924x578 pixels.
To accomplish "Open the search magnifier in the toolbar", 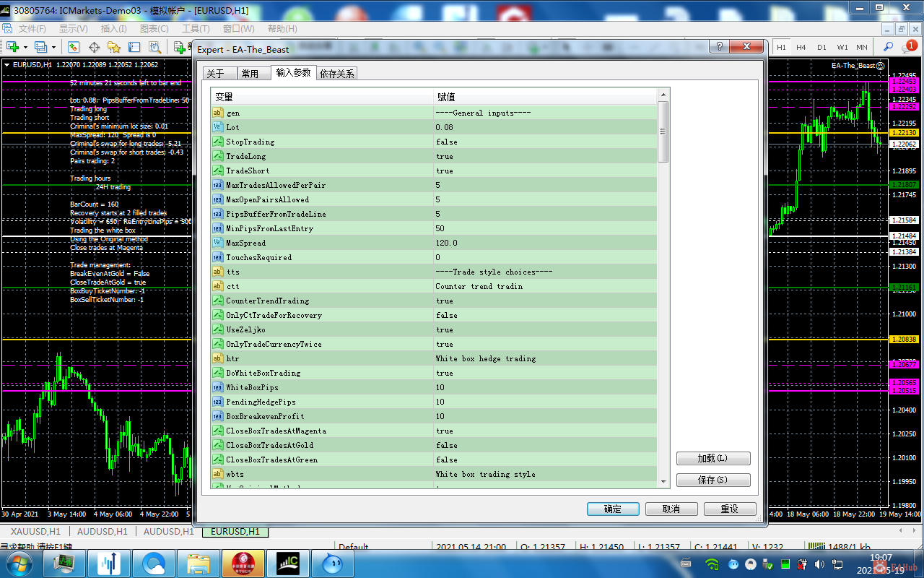I will click(x=888, y=47).
